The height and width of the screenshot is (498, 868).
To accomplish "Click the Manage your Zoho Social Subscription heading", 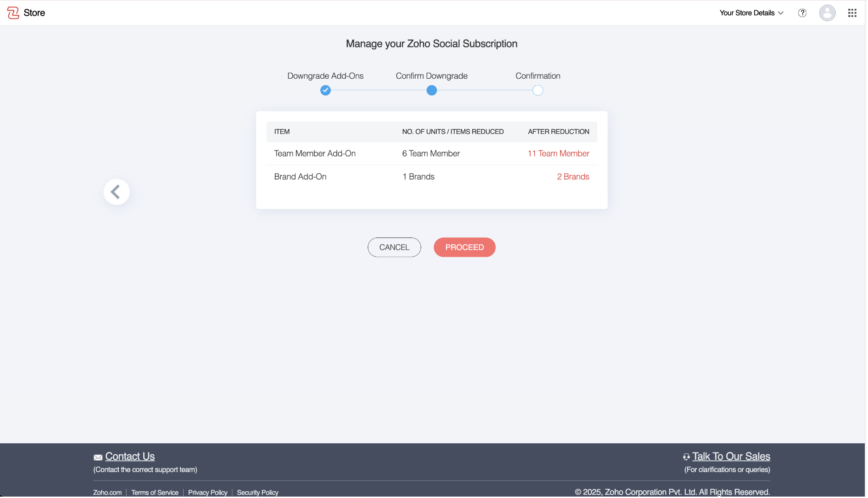I will [432, 44].
